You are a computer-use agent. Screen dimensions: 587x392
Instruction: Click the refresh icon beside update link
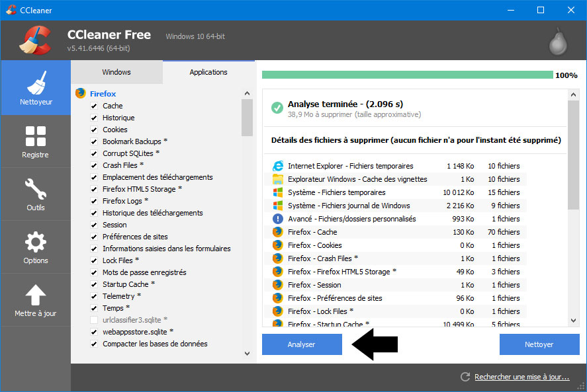pyautogui.click(x=465, y=377)
